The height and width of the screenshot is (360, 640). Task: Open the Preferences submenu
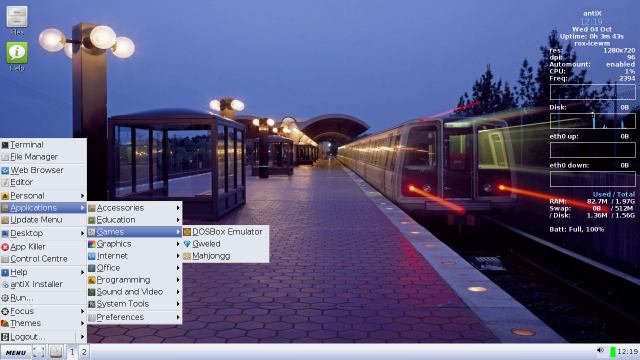[x=134, y=317]
